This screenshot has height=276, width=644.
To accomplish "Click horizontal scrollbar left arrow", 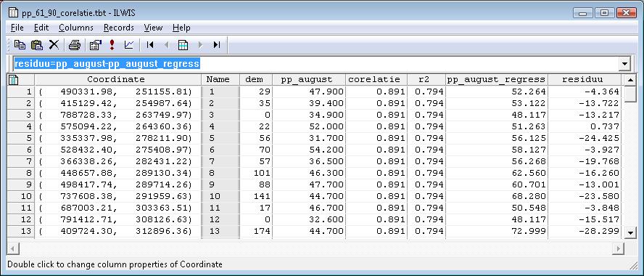I will pos(13,248).
